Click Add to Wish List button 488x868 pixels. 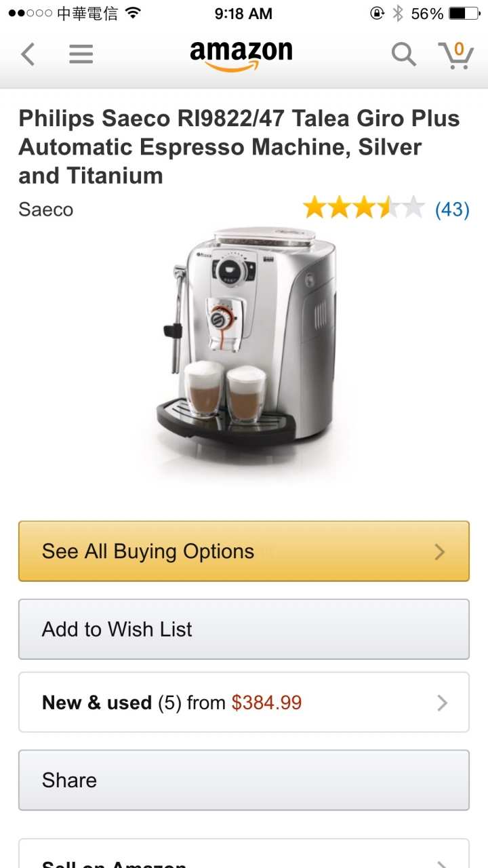point(244,629)
